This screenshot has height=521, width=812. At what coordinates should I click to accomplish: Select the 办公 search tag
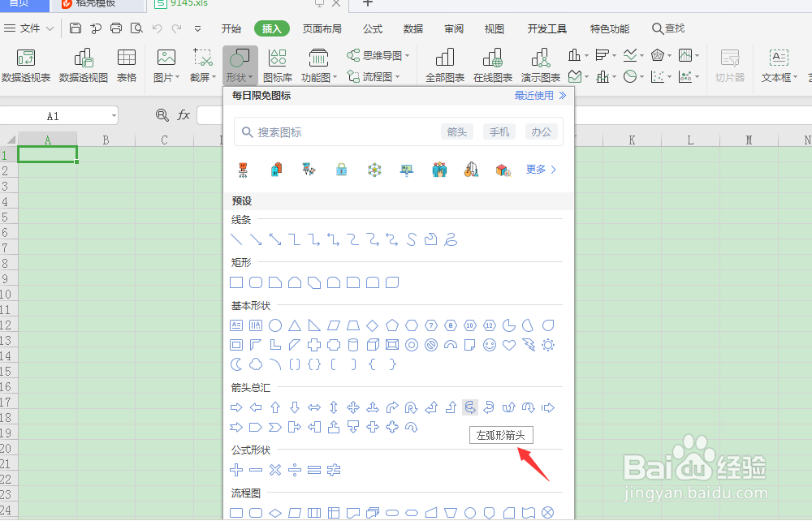[x=541, y=132]
